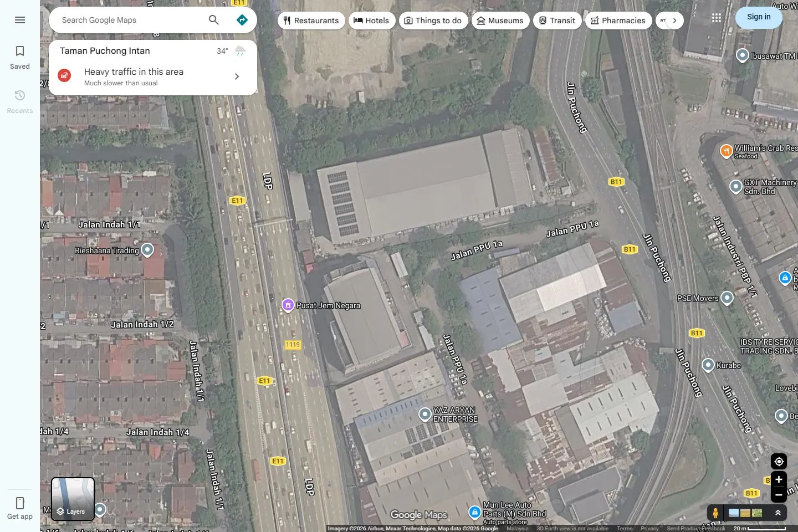The height and width of the screenshot is (532, 798).
Task: Expand the heavy traffic details chevron
Action: click(x=237, y=76)
